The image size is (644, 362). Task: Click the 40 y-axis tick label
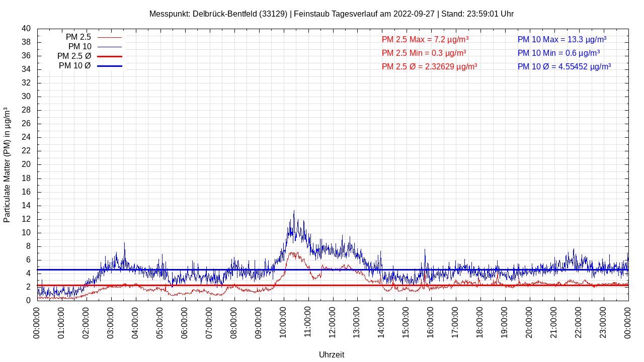26,29
